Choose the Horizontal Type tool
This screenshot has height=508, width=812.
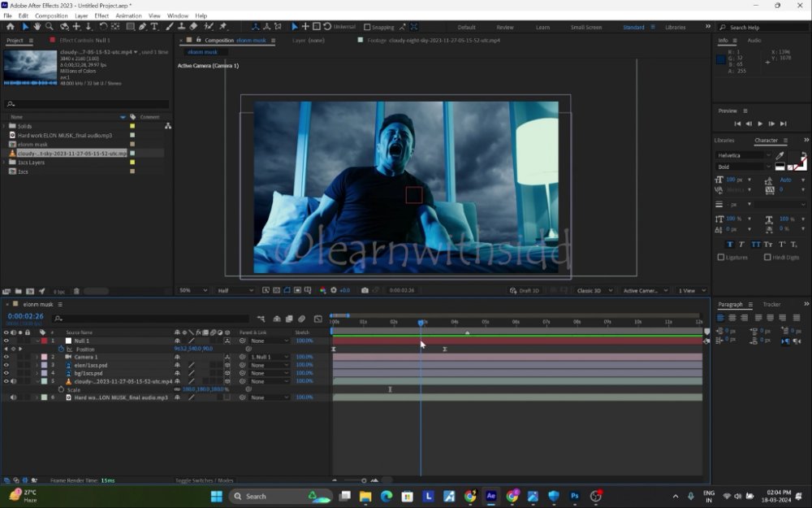[x=154, y=27]
